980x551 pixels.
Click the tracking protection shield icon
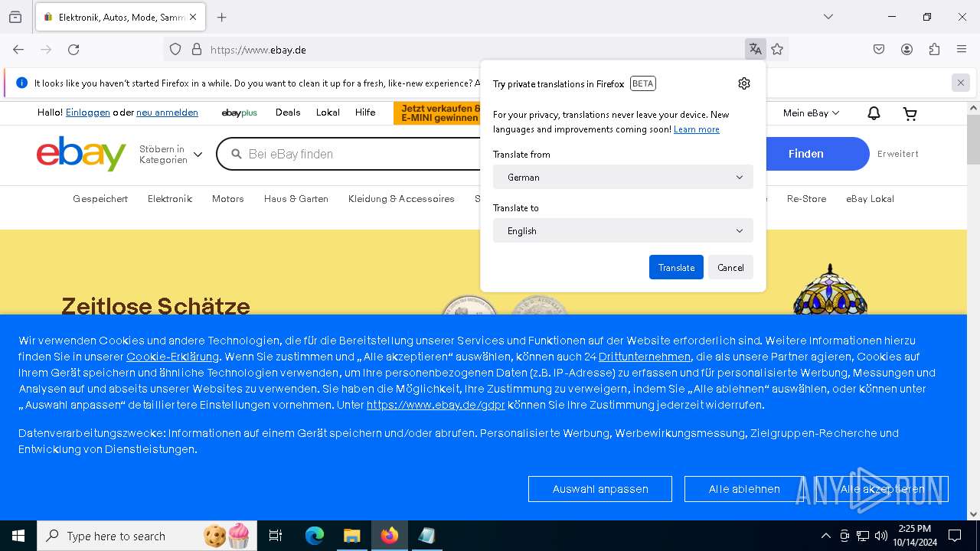pos(175,50)
